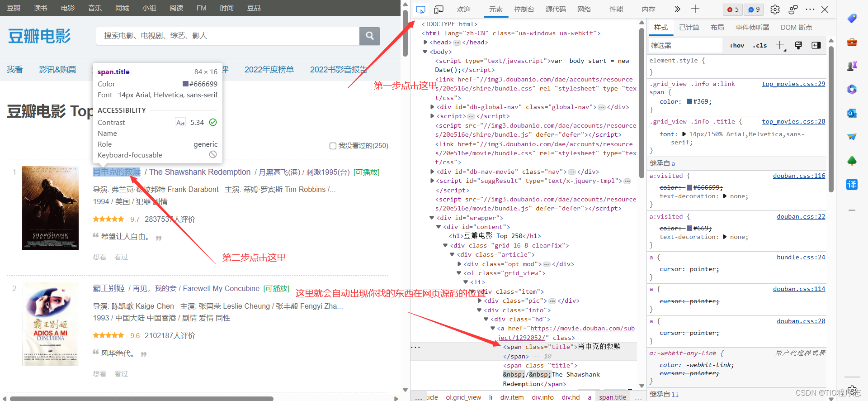Select span.title in the breadcrumb bar
Screen dimensions: 868x401
click(x=613, y=397)
